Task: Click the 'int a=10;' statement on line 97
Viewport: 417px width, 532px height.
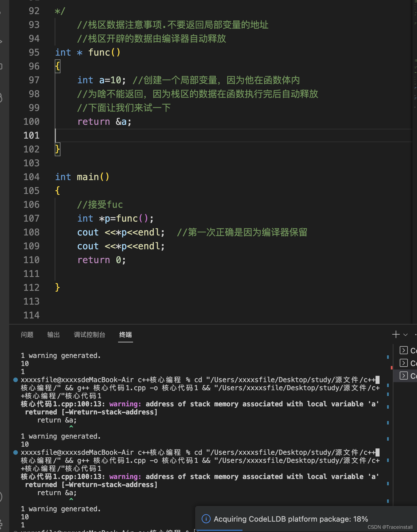Action: pyautogui.click(x=102, y=80)
